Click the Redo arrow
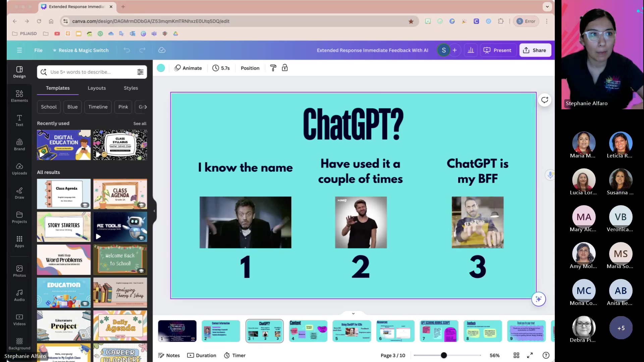 point(143,50)
